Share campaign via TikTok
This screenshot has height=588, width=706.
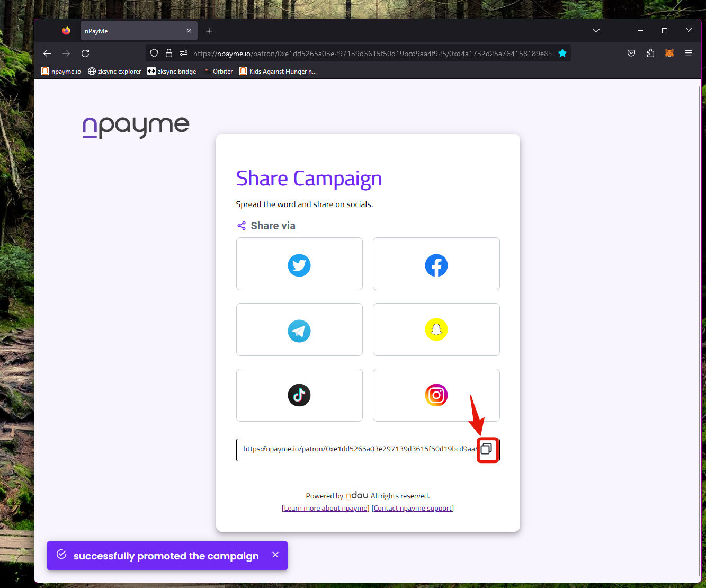299,395
